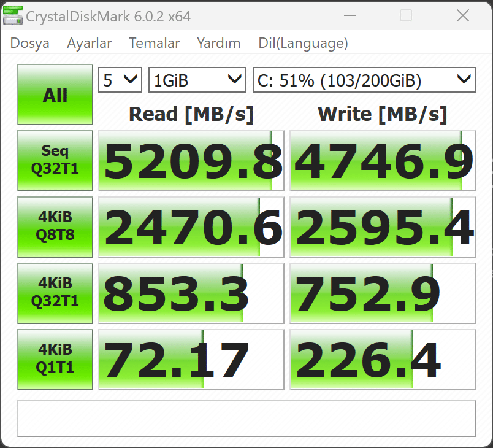The width and height of the screenshot is (493, 448).
Task: Click the Write [MB/s] column header
Action: pos(383,114)
